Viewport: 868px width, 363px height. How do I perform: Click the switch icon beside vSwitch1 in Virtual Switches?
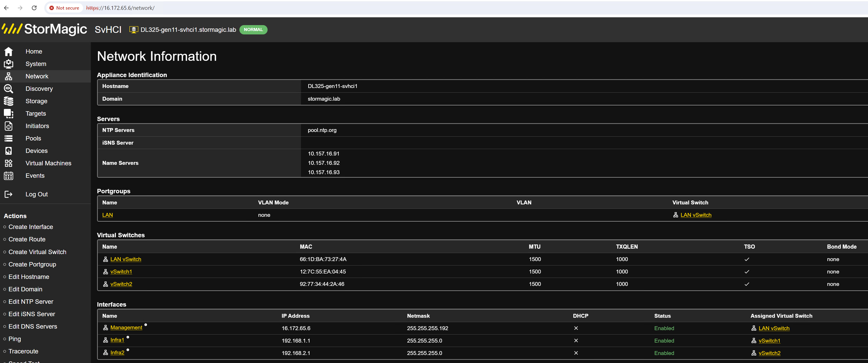click(106, 272)
